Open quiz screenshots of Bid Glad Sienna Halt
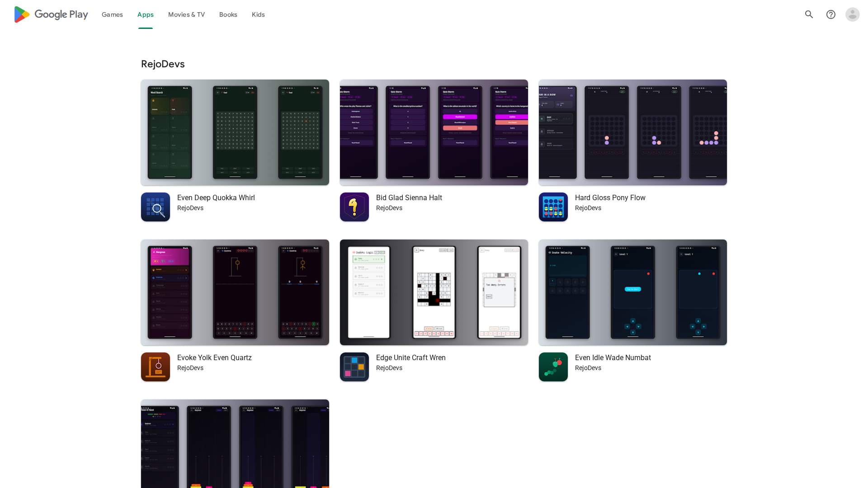 (x=434, y=132)
